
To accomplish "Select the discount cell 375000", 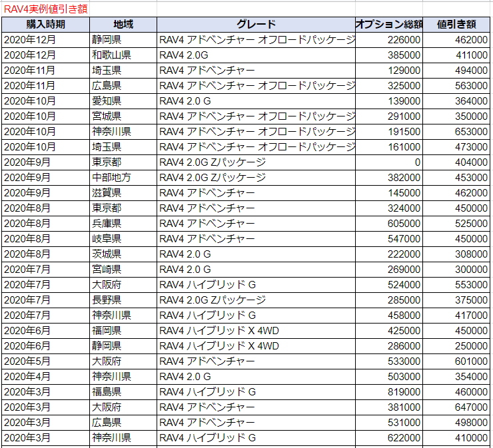I will click(456, 300).
